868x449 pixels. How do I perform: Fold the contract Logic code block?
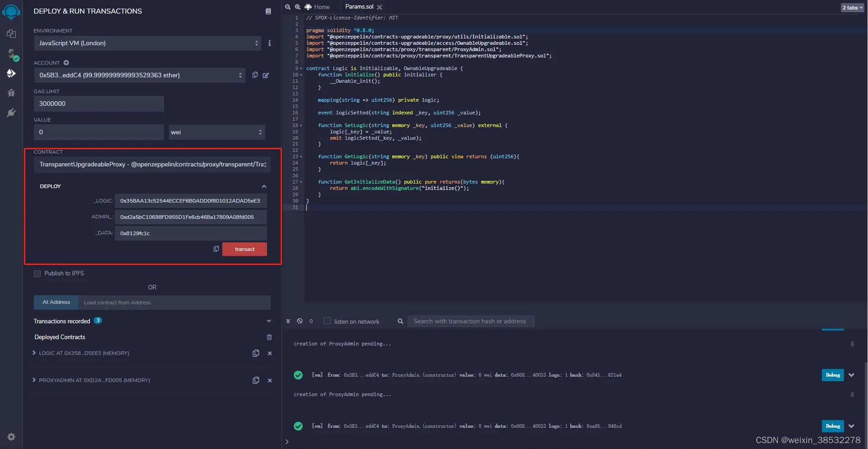[x=301, y=69]
